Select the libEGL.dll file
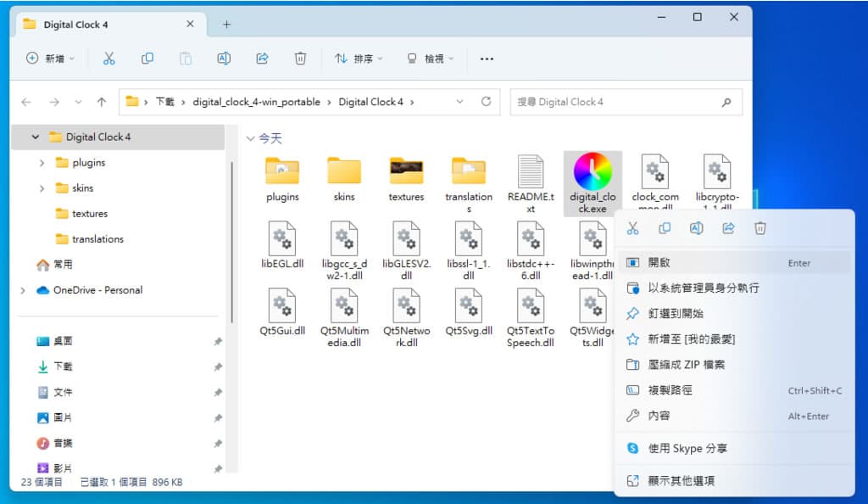 click(282, 245)
